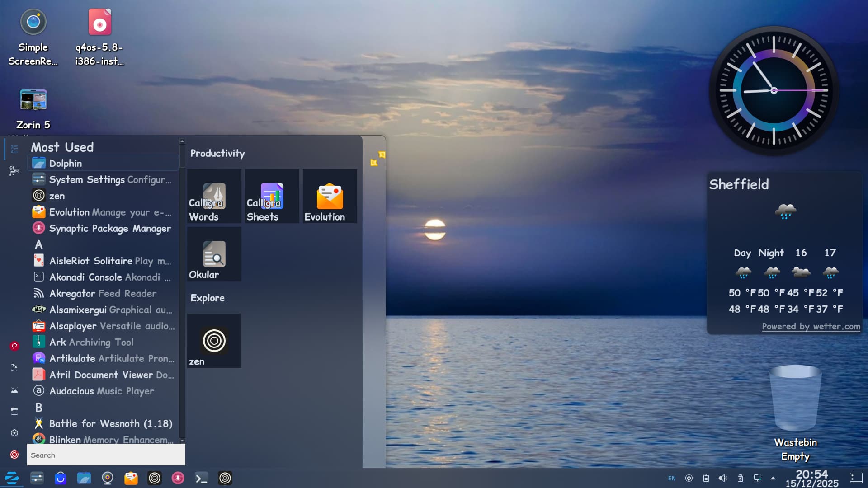
Task: Click the Search input field
Action: pos(106,455)
